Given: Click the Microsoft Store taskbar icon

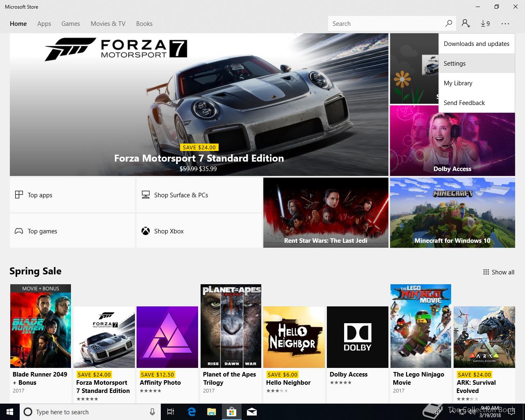Looking at the screenshot, I should 232,412.
